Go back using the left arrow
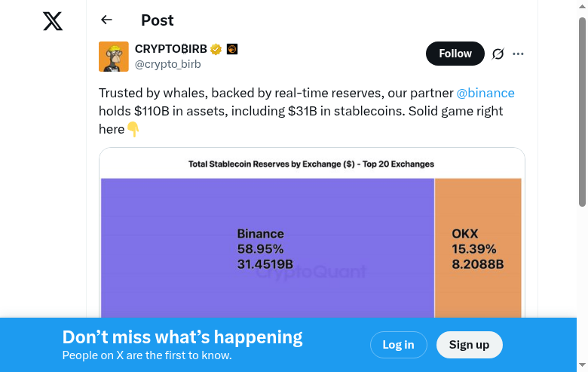The image size is (588, 372). pyautogui.click(x=106, y=20)
